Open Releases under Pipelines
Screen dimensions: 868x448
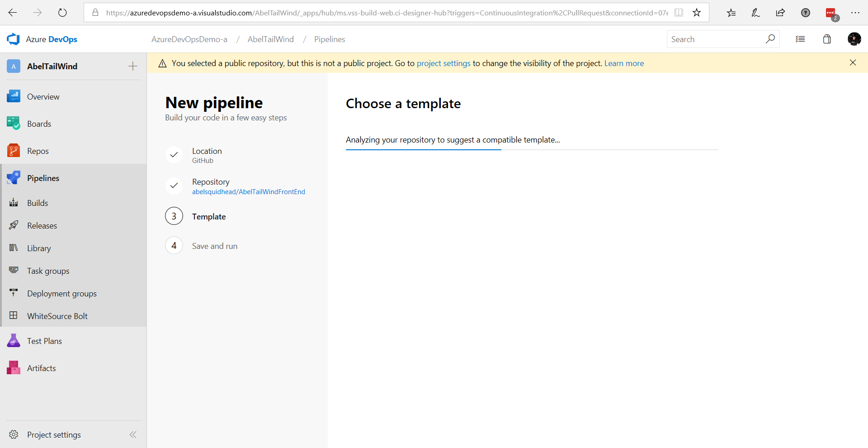[x=73, y=225]
